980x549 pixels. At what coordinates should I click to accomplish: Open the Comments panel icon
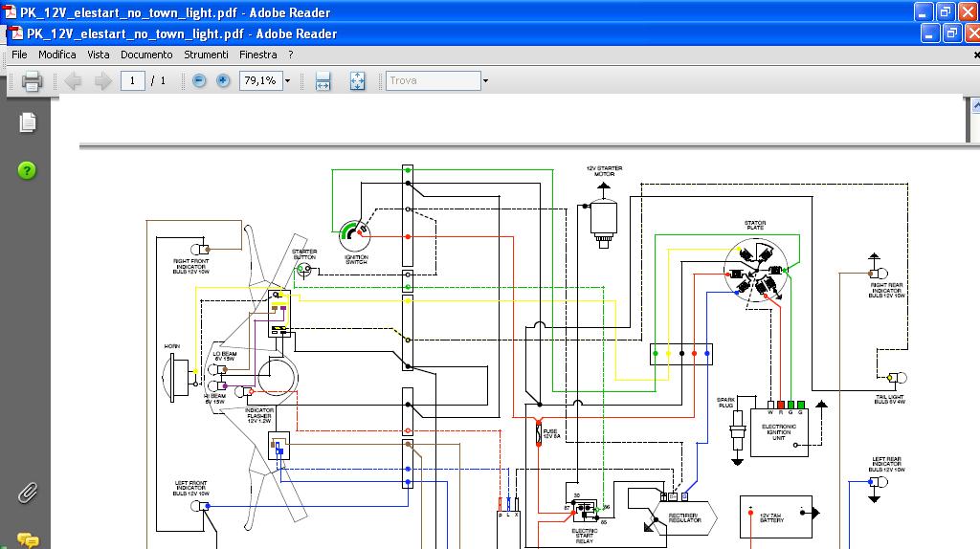[28, 539]
